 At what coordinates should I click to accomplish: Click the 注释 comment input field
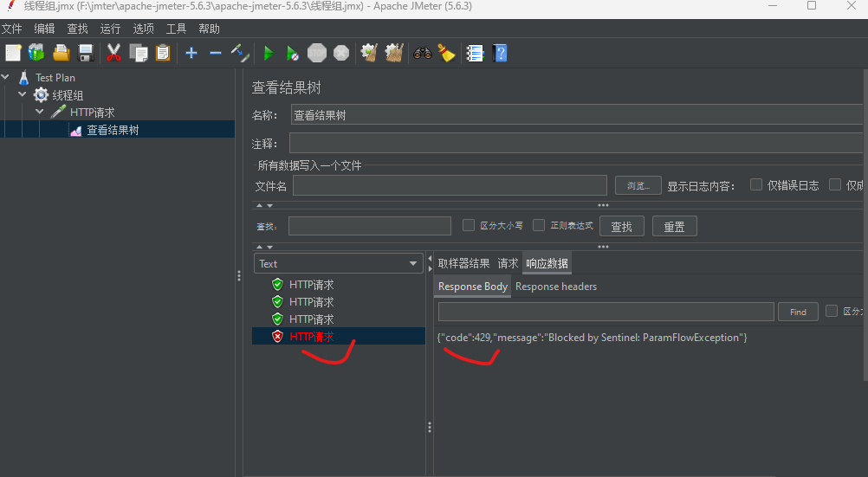coord(576,144)
